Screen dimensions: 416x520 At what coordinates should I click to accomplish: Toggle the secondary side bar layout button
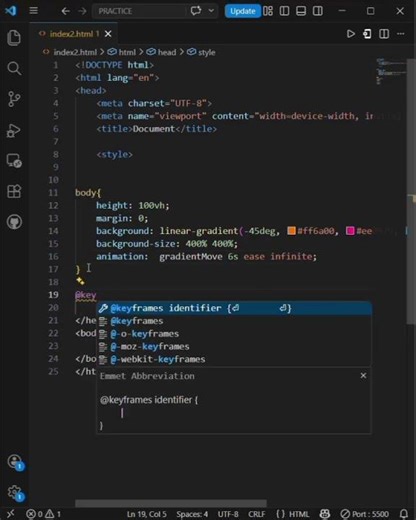point(318,11)
